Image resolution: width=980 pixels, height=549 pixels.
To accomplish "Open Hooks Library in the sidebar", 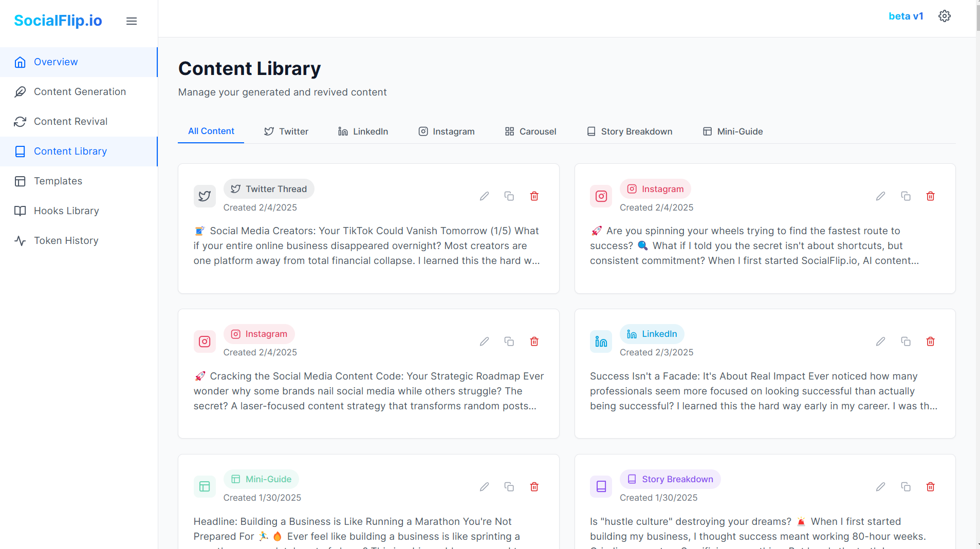I will 79,211.
